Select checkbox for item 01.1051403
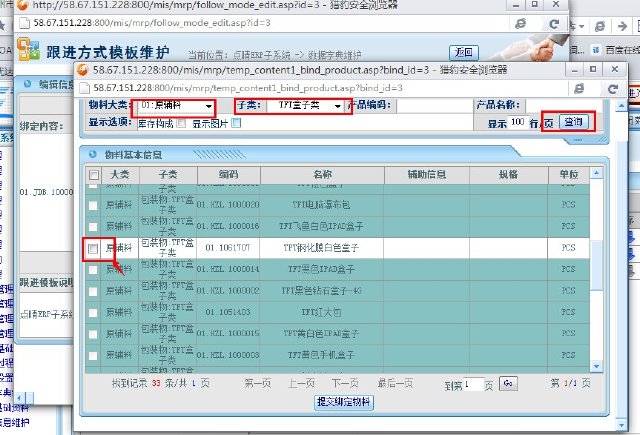The width and height of the screenshot is (640, 435). pyautogui.click(x=93, y=312)
